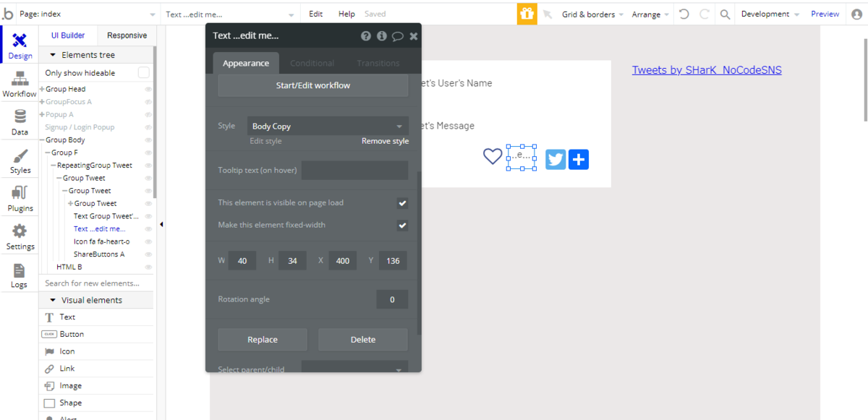The height and width of the screenshot is (420, 868).
Task: Click Remove style link
Action: point(385,141)
